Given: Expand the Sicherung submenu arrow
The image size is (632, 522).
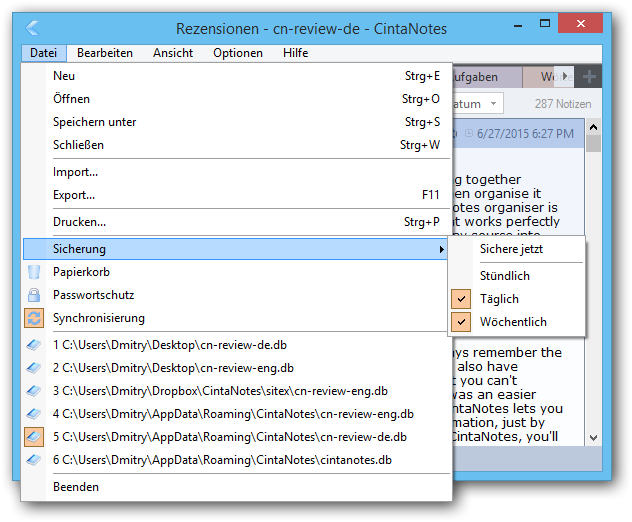Looking at the screenshot, I should [442, 250].
